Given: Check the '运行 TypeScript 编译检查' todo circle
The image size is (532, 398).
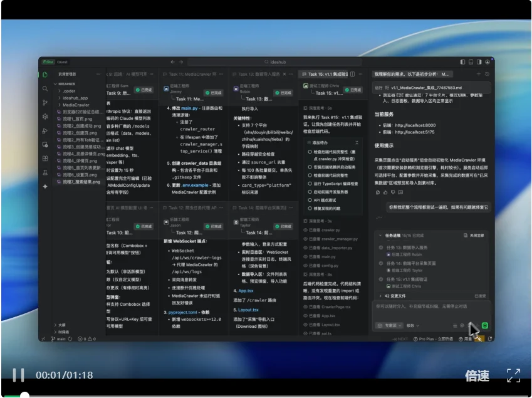Looking at the screenshot, I should point(310,183).
